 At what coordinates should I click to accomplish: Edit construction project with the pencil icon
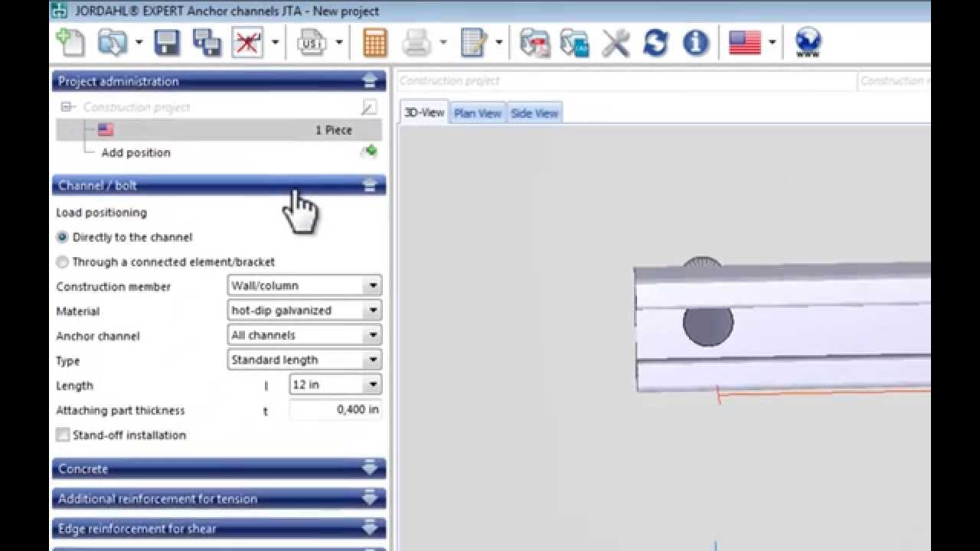(369, 107)
